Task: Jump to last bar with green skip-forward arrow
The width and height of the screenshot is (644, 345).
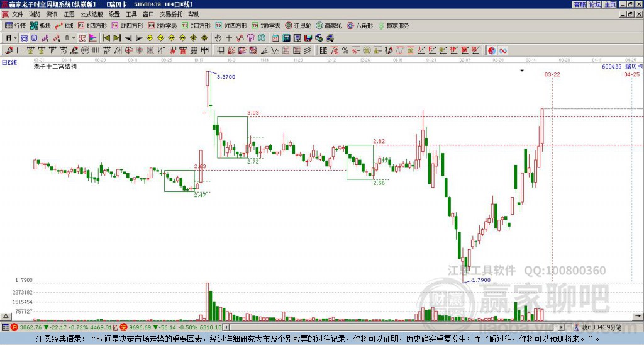Action: tap(117, 38)
